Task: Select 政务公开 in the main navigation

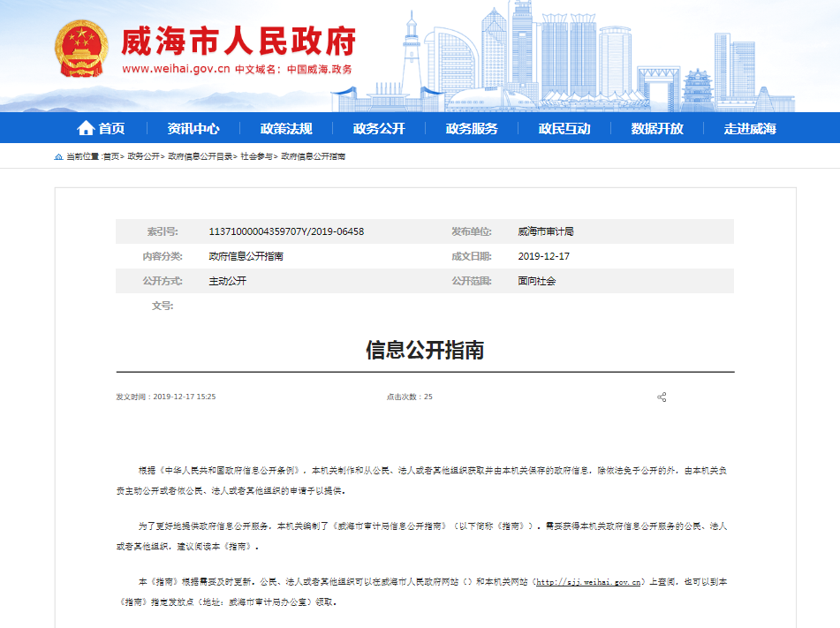Action: pos(379,128)
